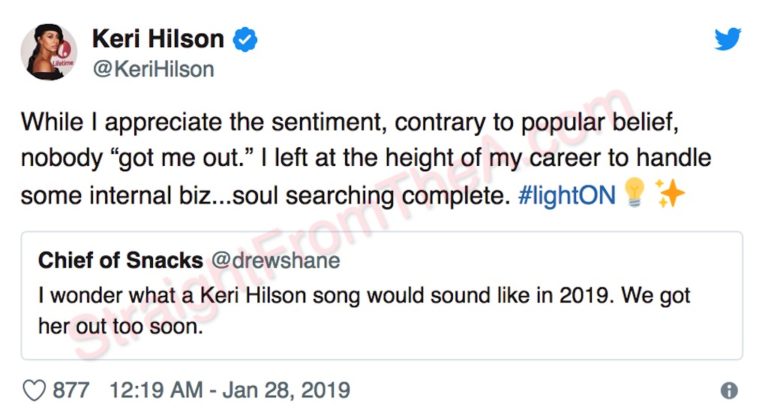Like the tweet with the heart icon
This screenshot has width=768, height=419.
[34, 389]
